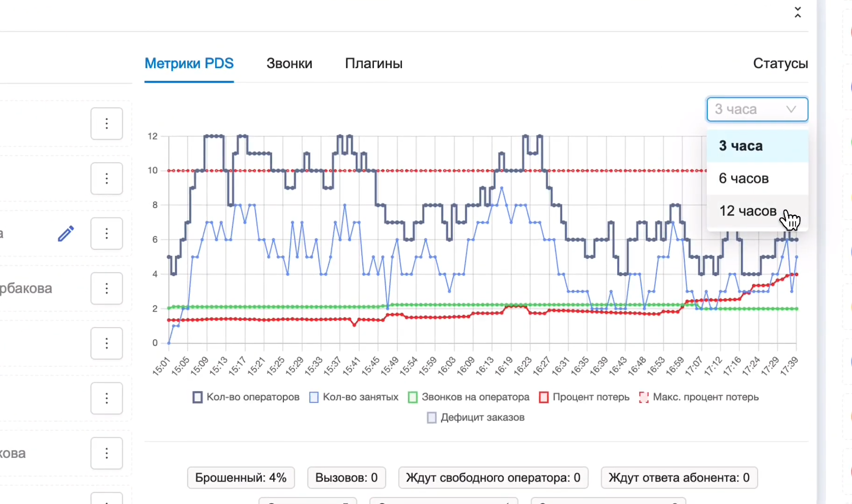
Task: Open the second three-dot row menu
Action: tap(106, 178)
